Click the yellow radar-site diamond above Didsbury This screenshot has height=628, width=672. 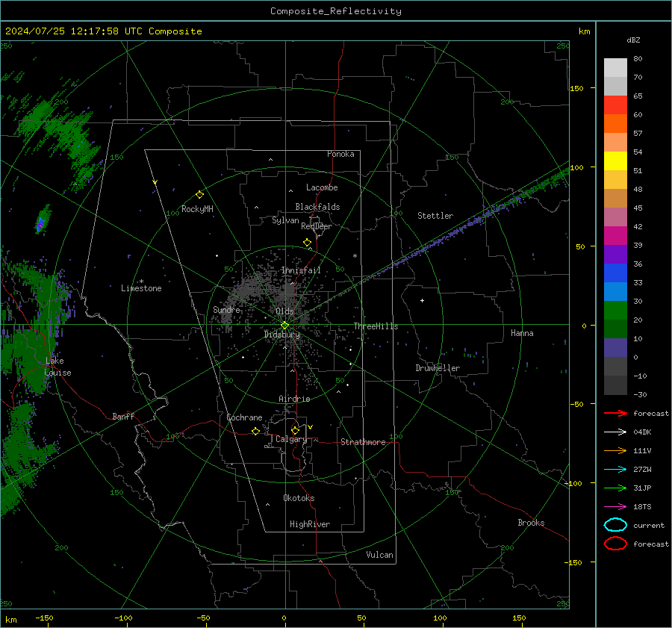point(284,326)
